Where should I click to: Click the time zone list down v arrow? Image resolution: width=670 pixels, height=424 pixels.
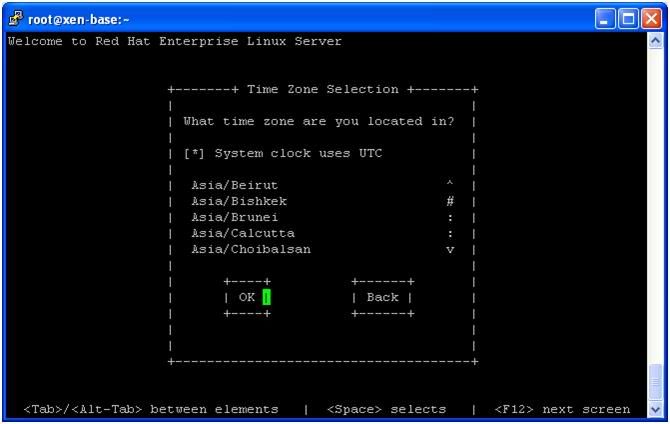point(450,250)
